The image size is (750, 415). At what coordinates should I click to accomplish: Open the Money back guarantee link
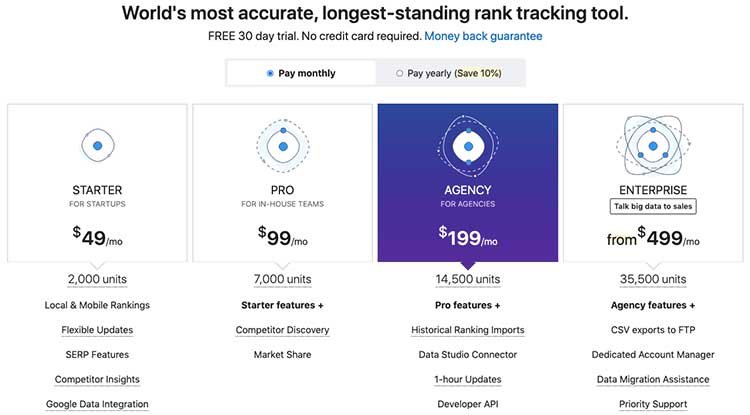point(483,36)
